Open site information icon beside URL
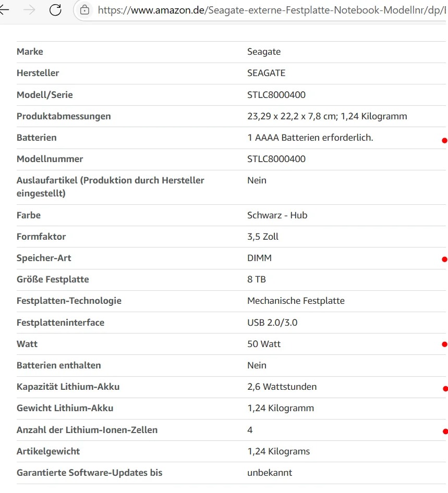The image size is (448, 493). pos(84,9)
